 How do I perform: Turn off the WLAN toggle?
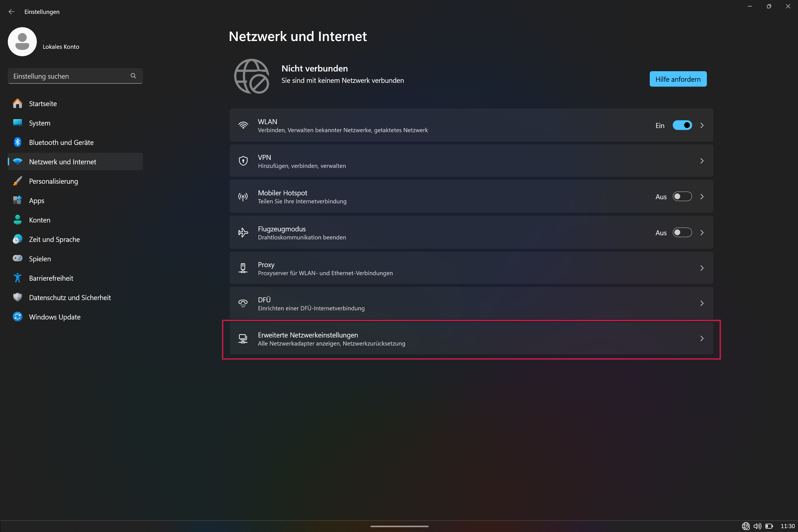pyautogui.click(x=682, y=125)
